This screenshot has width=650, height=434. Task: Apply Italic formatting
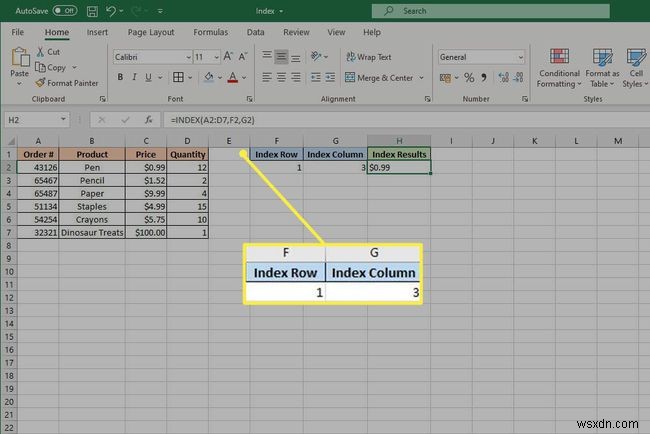(x=134, y=77)
